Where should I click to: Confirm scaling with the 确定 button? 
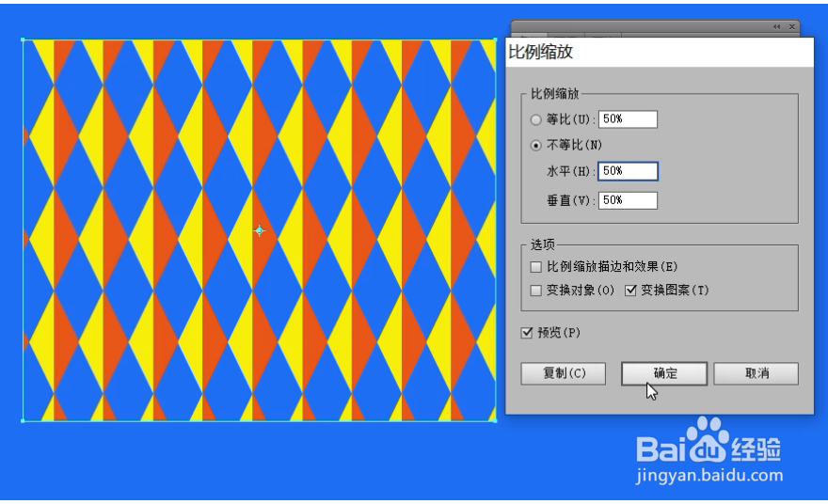[664, 373]
